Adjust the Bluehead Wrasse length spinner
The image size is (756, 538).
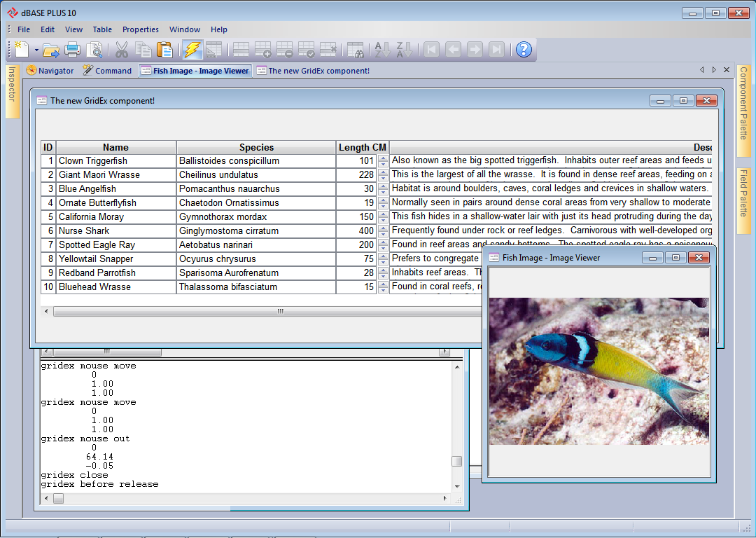[x=384, y=287]
